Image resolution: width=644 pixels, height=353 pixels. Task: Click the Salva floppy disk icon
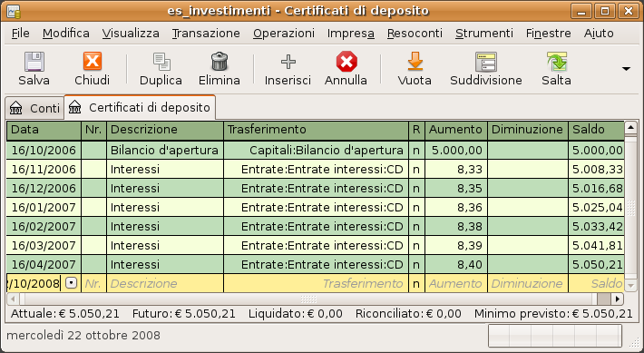(34, 62)
